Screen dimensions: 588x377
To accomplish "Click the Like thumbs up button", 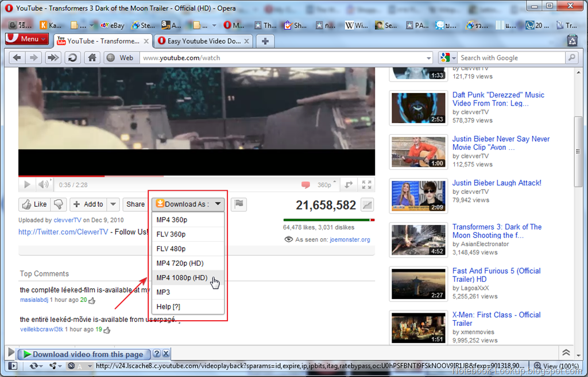I will (34, 204).
